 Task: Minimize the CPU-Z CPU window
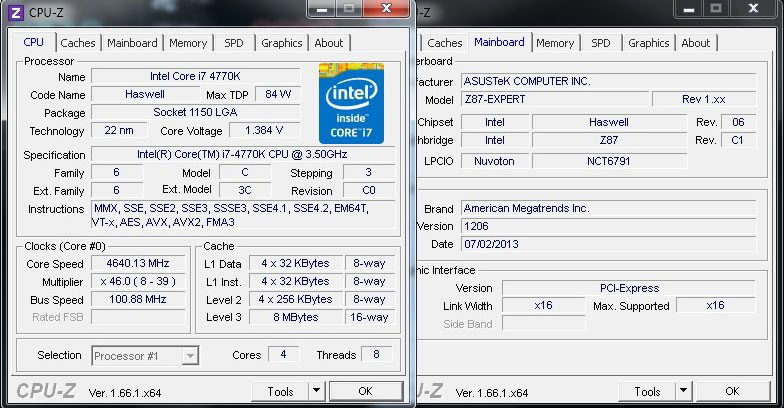[322, 9]
